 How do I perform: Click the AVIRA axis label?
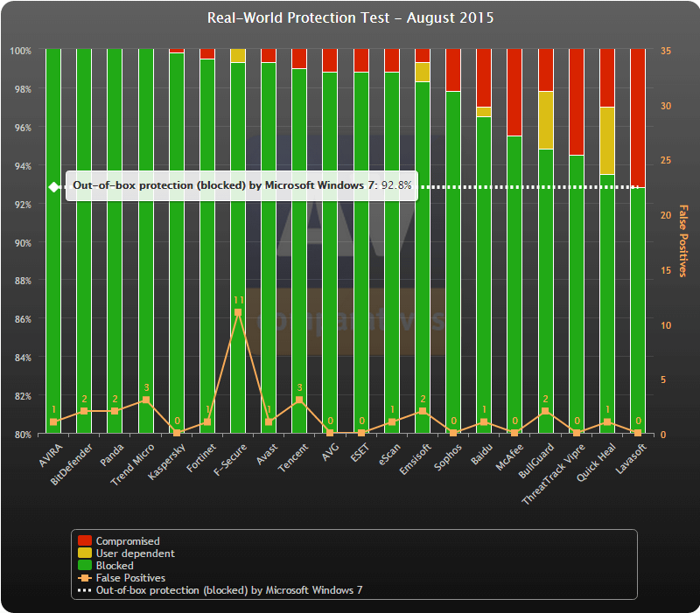pyautogui.click(x=51, y=456)
